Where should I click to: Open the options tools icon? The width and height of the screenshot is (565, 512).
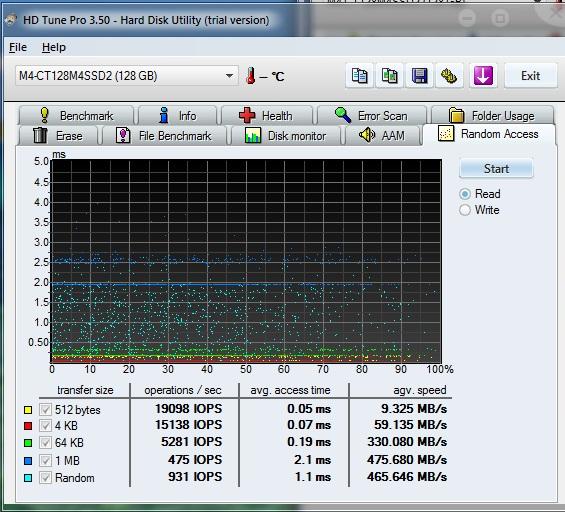point(449,76)
